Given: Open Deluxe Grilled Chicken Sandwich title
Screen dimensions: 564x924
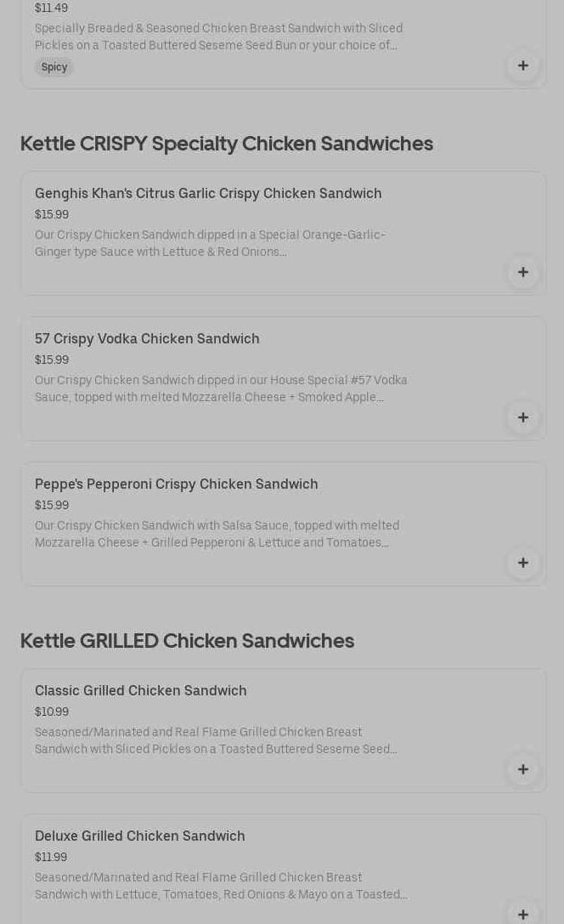Looking at the screenshot, I should coord(140,836).
